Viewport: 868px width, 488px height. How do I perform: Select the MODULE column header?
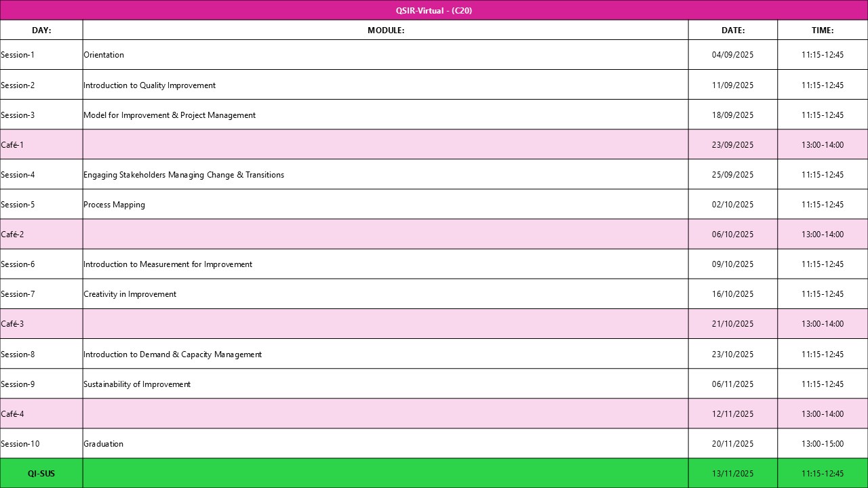pos(385,30)
